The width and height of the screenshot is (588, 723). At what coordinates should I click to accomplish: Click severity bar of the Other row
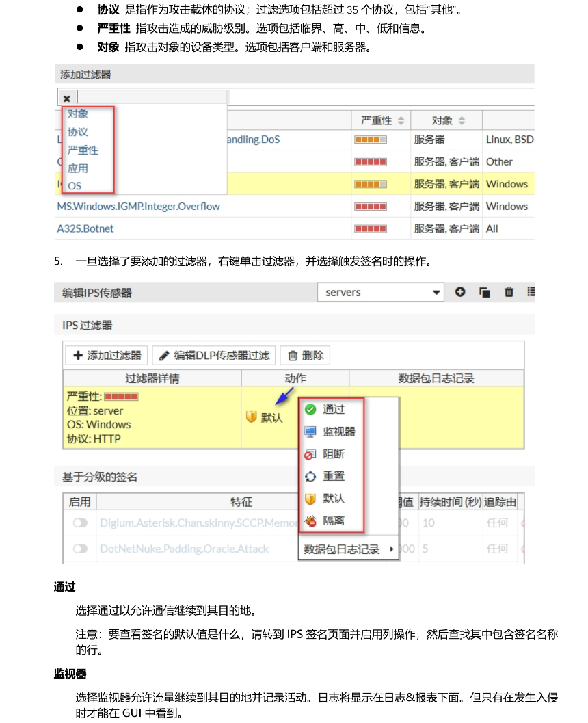(x=371, y=162)
